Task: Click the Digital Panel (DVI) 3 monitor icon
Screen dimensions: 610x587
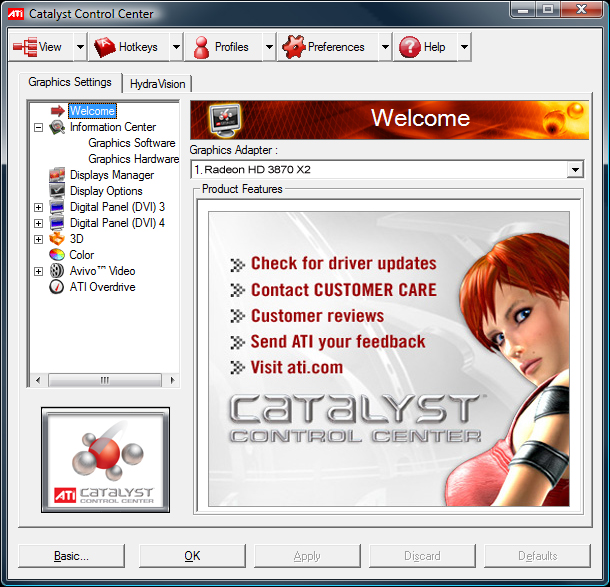Action: point(57,207)
